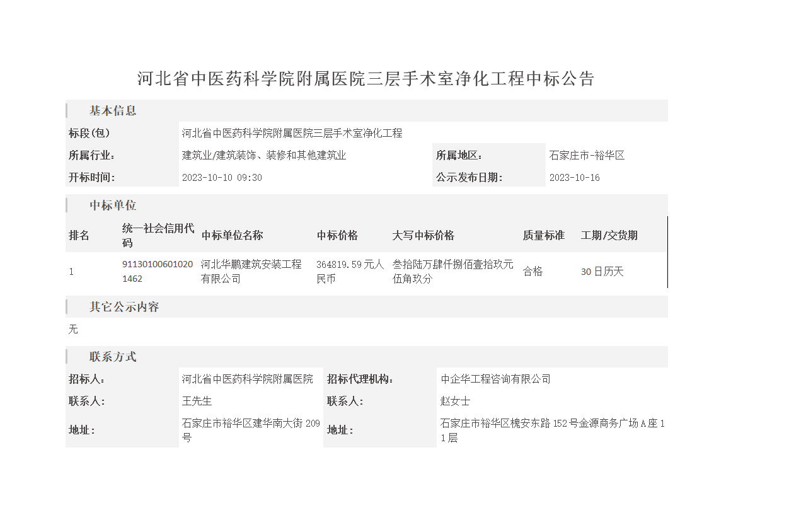Select the 公示发布日期 value 2023-10-16
The width and height of the screenshot is (789, 532).
coord(574,178)
